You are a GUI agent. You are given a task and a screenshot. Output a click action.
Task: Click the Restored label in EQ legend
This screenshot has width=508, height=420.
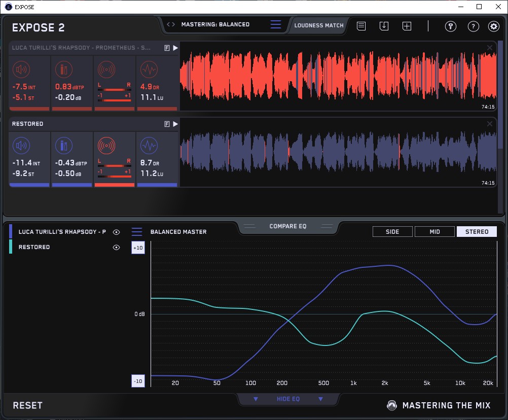click(34, 247)
